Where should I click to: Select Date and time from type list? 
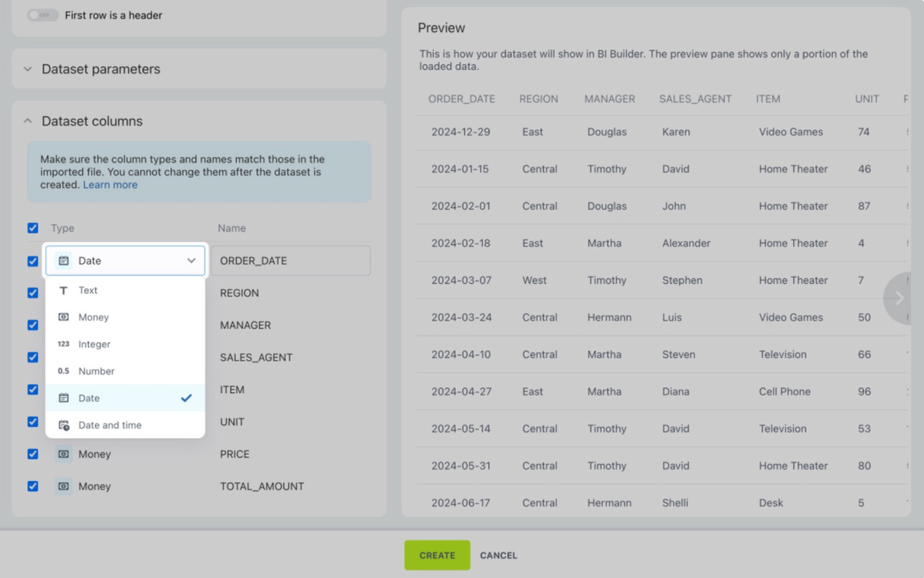pos(110,426)
